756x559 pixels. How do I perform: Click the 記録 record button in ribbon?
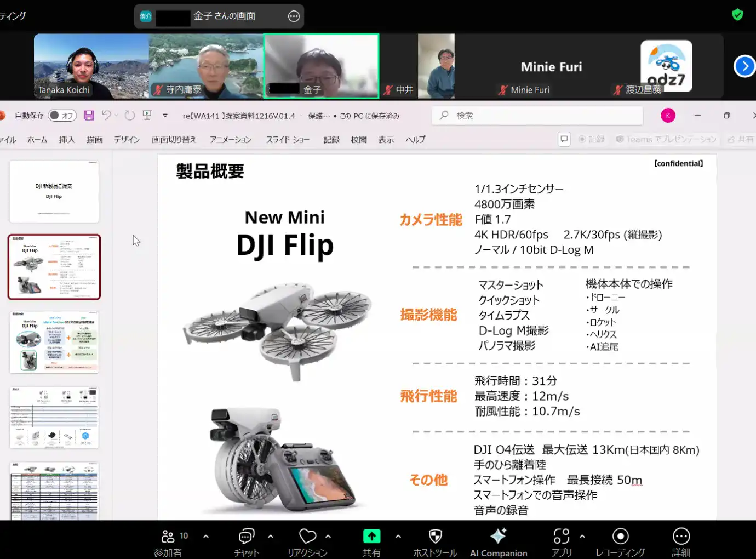592,139
